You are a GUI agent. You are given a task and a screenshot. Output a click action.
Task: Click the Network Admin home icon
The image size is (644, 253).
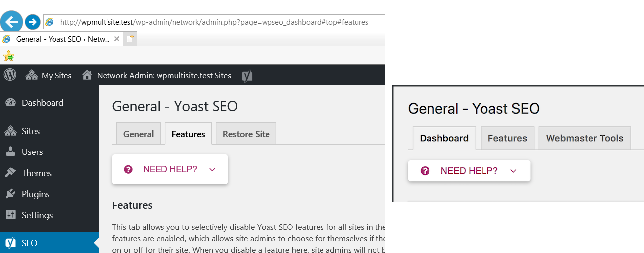[x=87, y=75]
